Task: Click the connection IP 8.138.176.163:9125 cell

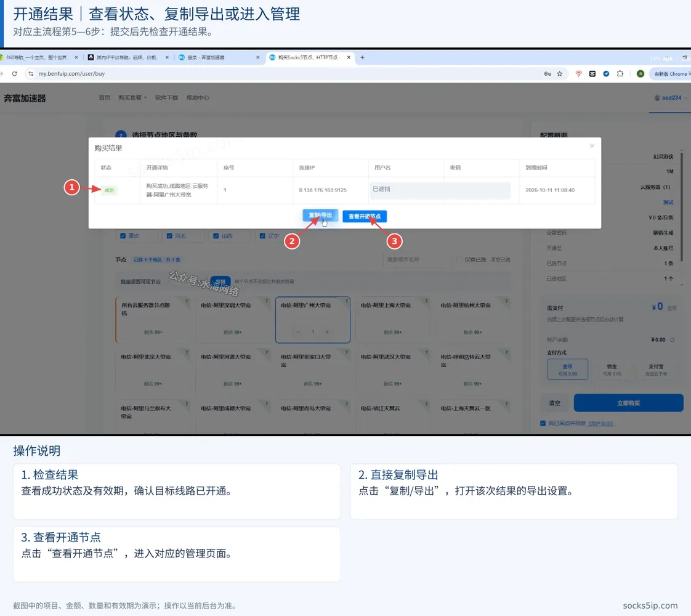Action: (x=323, y=190)
